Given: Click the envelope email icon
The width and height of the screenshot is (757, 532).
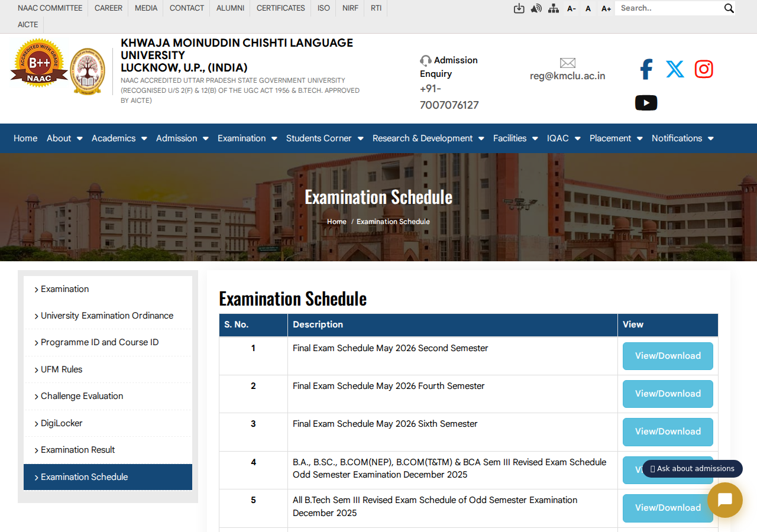Looking at the screenshot, I should pyautogui.click(x=568, y=63).
